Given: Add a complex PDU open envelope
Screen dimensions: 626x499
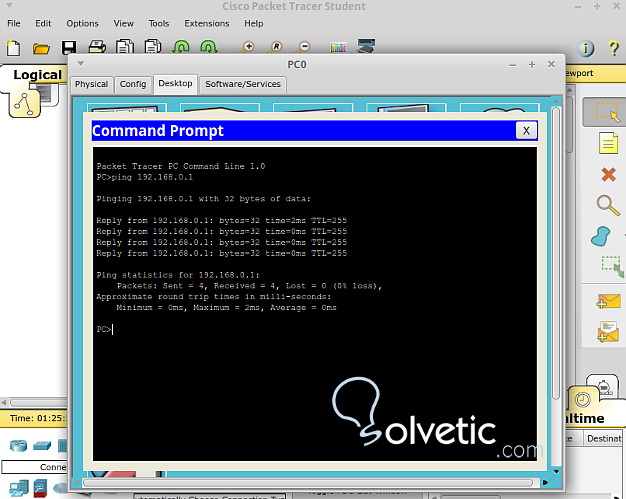Looking at the screenshot, I should click(608, 332).
